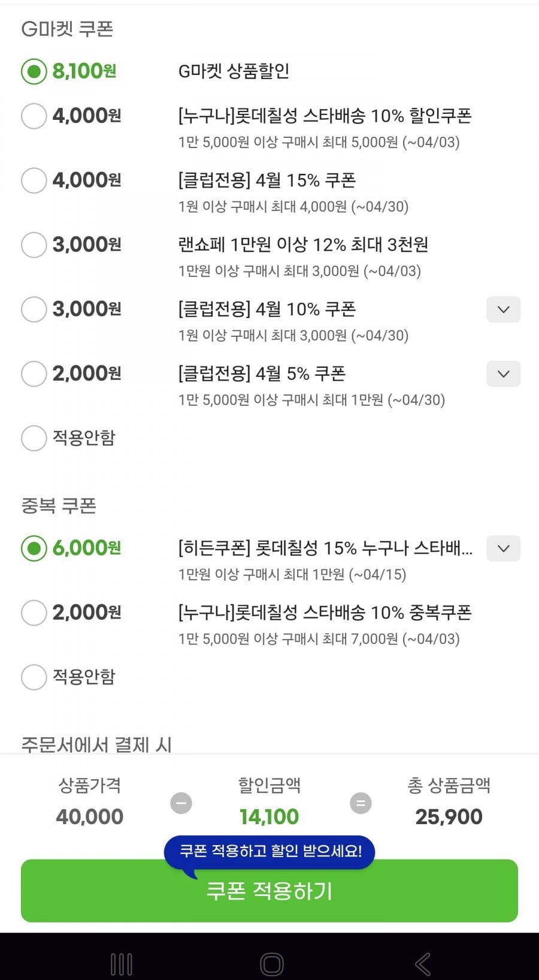Choose the 클럽전용 4월 15% coupon

[x=34, y=180]
